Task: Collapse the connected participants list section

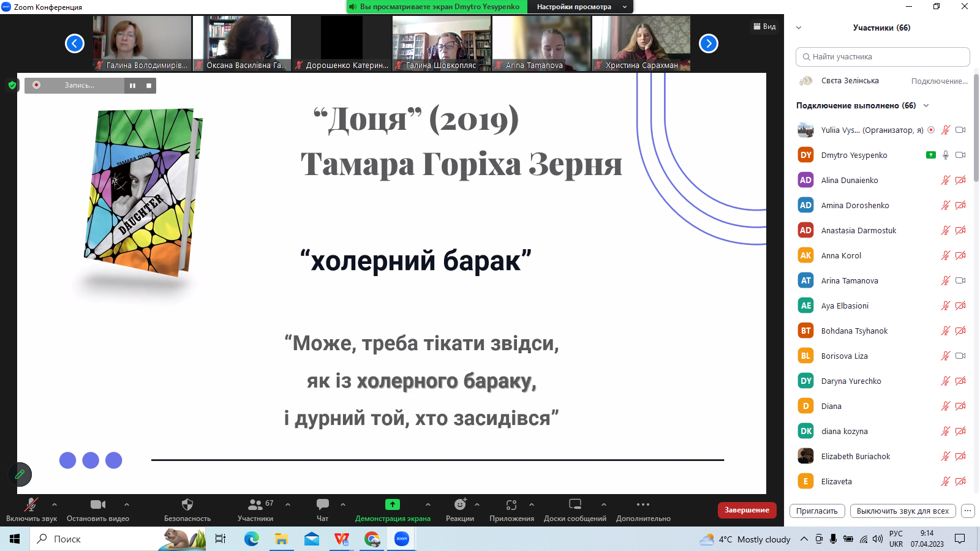Action: 926,105
